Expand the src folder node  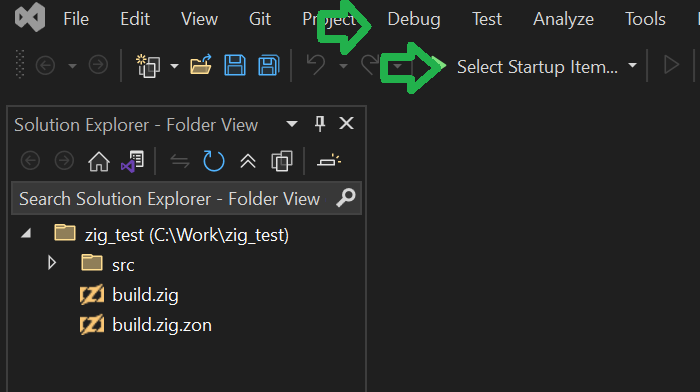tap(52, 263)
